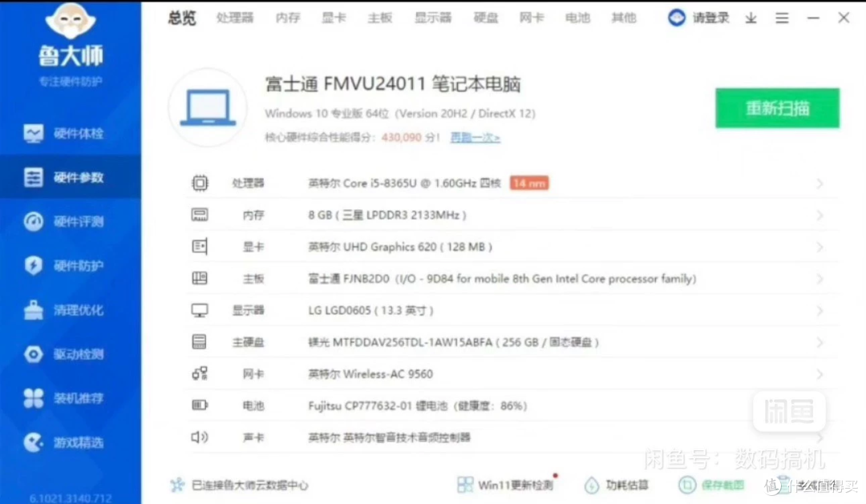Click the 富士通 FMVU24011 笔记本电脑 title
The height and width of the screenshot is (504, 866).
point(393,84)
